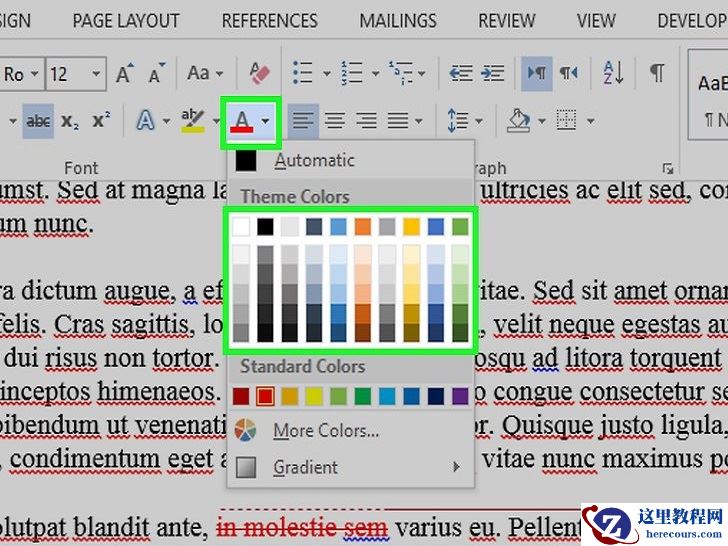Click the Grow Font icon
The image size is (728, 546).
click(124, 73)
